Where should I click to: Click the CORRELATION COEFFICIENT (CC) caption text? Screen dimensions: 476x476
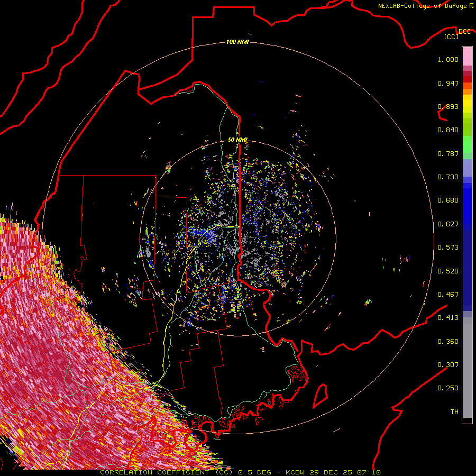click(x=167, y=472)
